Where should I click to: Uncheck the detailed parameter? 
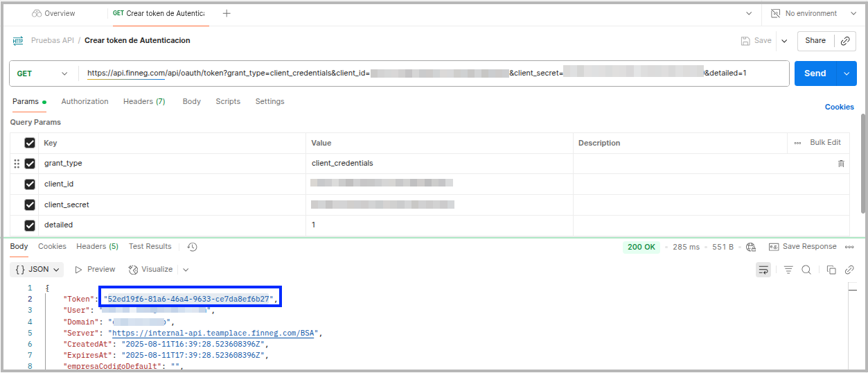[x=30, y=225]
